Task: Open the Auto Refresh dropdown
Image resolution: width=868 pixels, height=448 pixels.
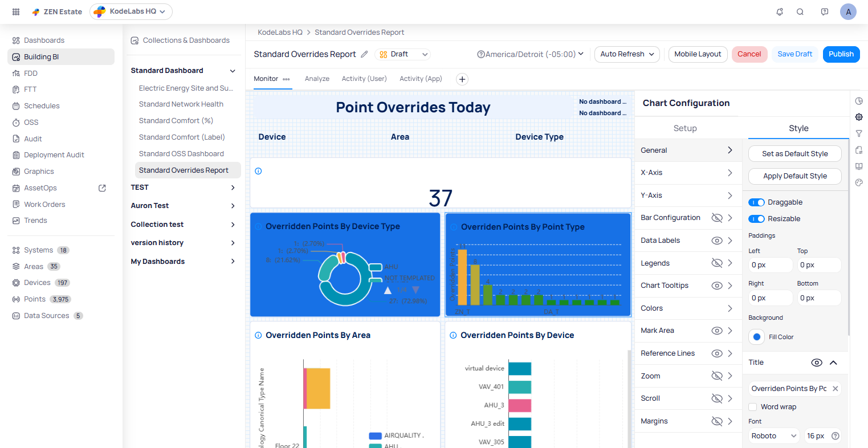Action: coord(627,54)
